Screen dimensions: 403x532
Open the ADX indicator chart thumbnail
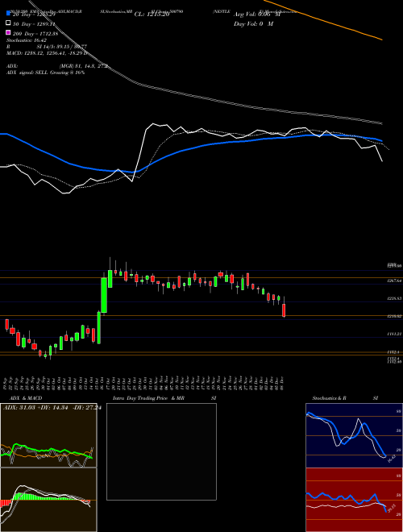point(48,435)
